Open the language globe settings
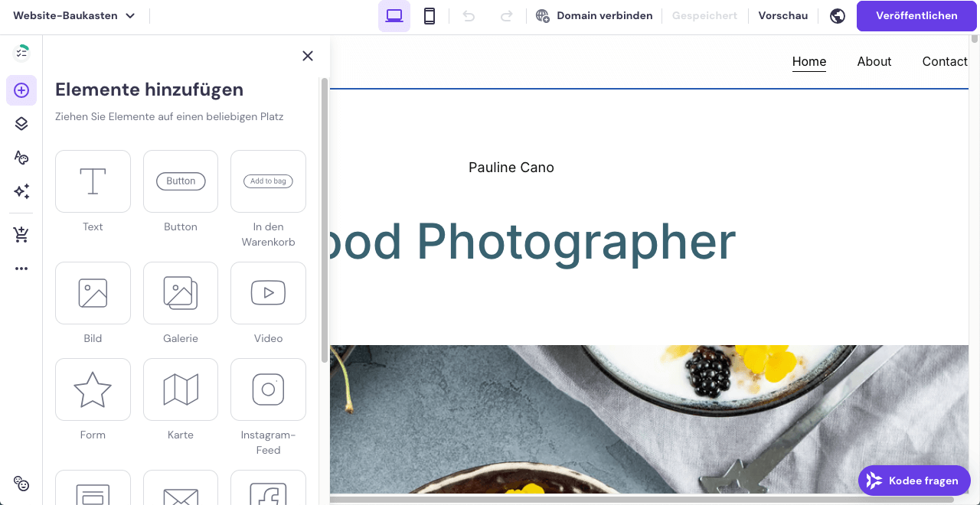 [838, 16]
